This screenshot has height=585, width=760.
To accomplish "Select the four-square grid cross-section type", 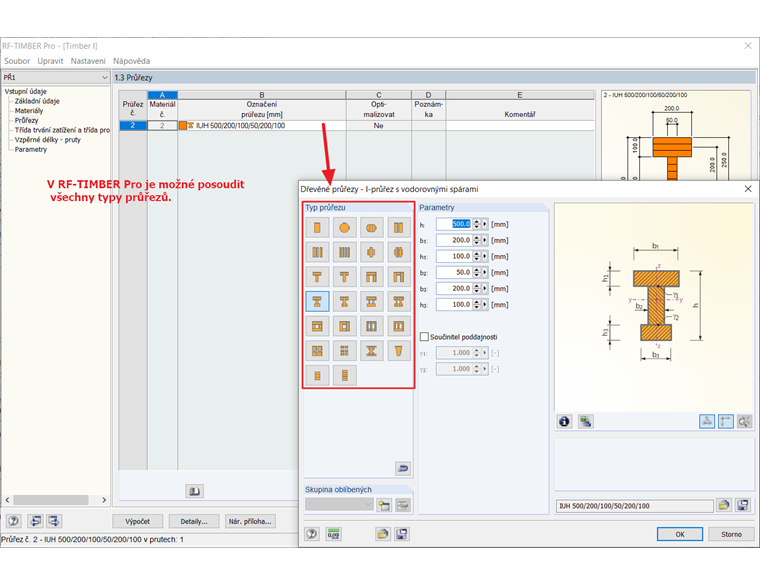I will coord(317,350).
